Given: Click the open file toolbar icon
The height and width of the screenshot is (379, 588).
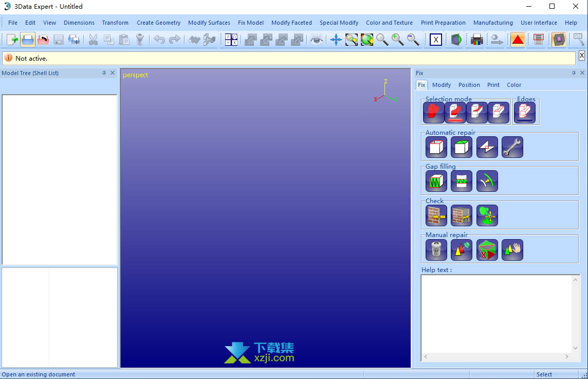Looking at the screenshot, I should click(28, 40).
